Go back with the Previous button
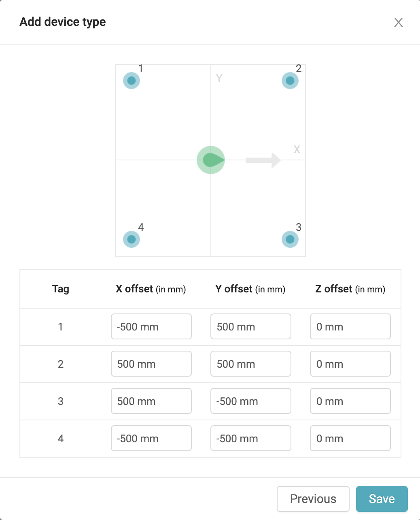This screenshot has width=420, height=520. (313, 499)
